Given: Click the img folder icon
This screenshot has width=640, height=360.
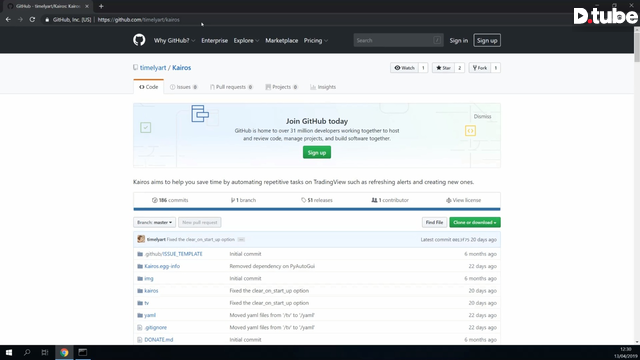Looking at the screenshot, I should coord(140,278).
